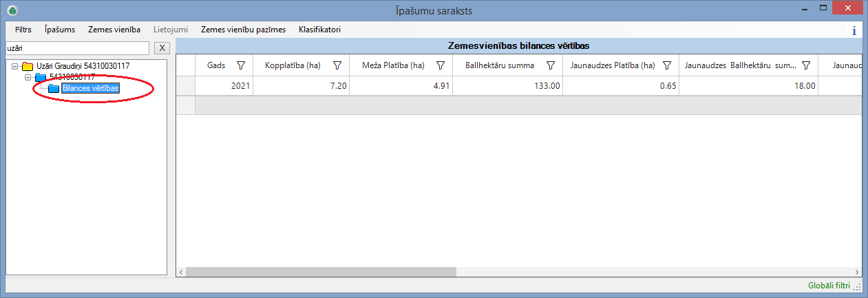
Task: Click the row header of the 2021 row
Action: tap(186, 86)
